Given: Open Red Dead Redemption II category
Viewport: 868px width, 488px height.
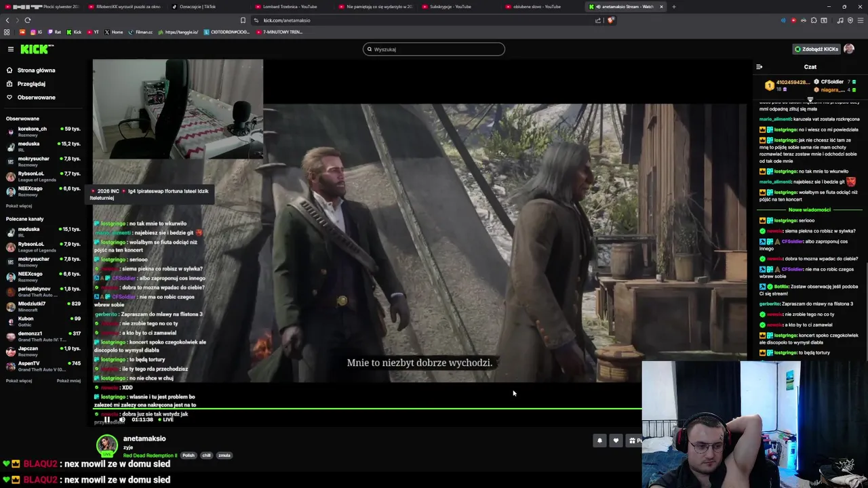Looking at the screenshot, I should click(150, 455).
